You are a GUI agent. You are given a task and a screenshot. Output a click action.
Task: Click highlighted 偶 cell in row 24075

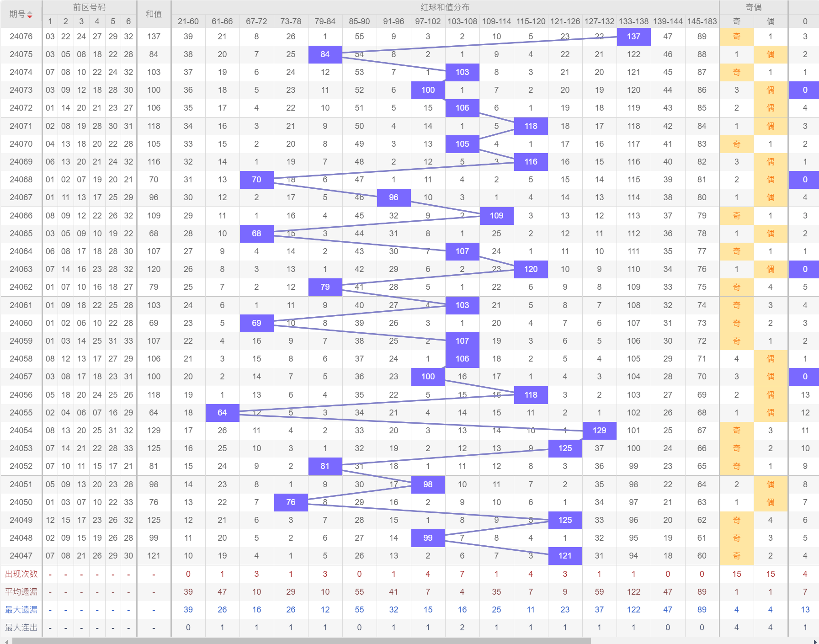pos(771,54)
